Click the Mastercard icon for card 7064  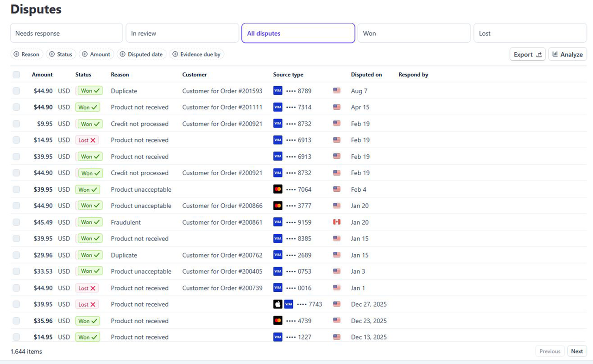point(278,189)
